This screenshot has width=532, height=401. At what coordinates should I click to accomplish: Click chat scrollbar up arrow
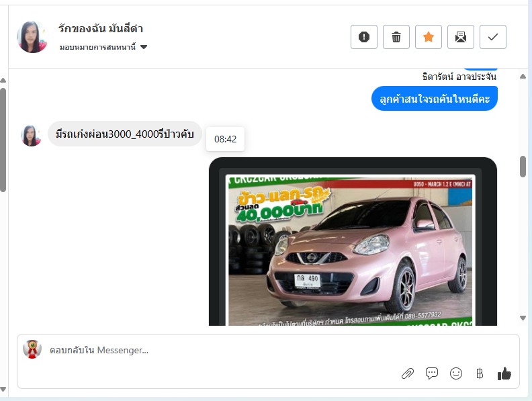tap(523, 77)
